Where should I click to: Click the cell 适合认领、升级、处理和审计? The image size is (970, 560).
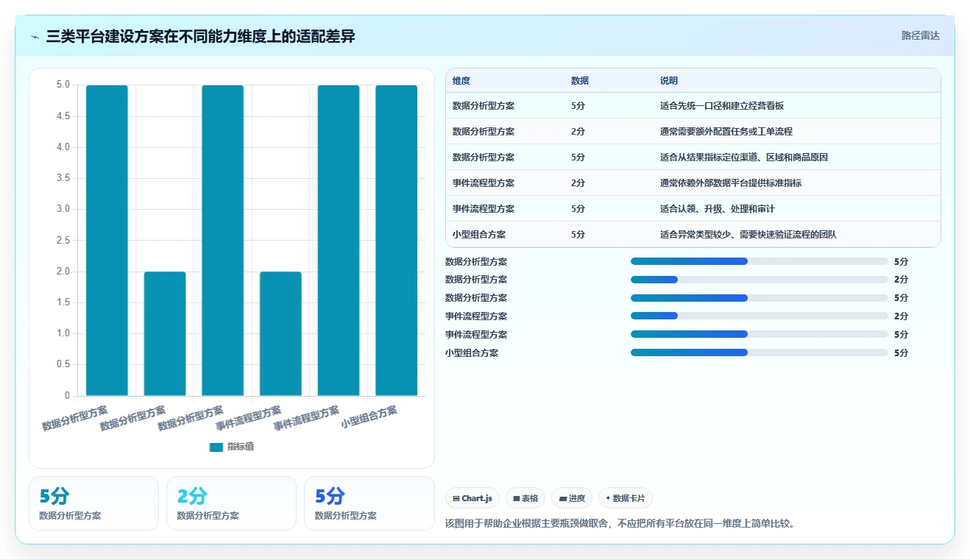tap(718, 209)
